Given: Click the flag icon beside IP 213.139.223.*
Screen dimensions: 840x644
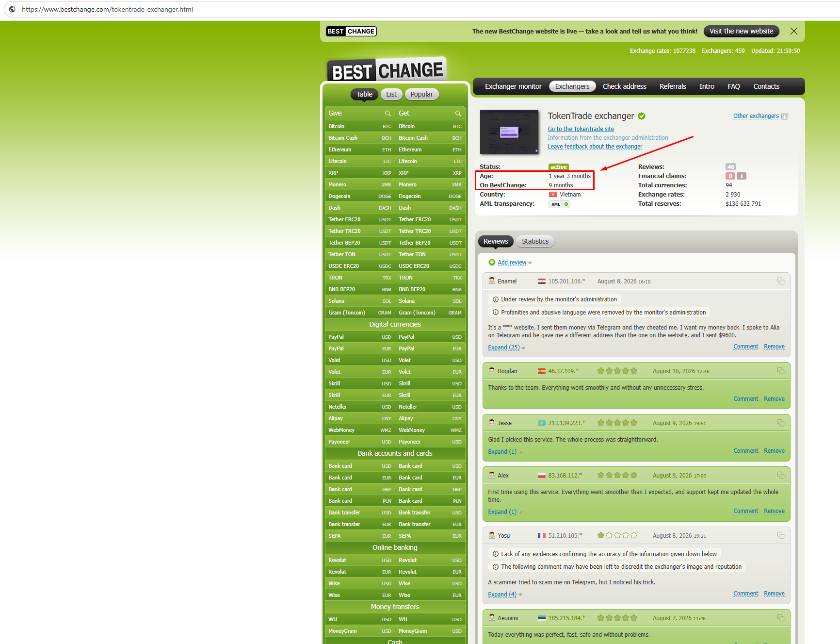Looking at the screenshot, I should (542, 423).
